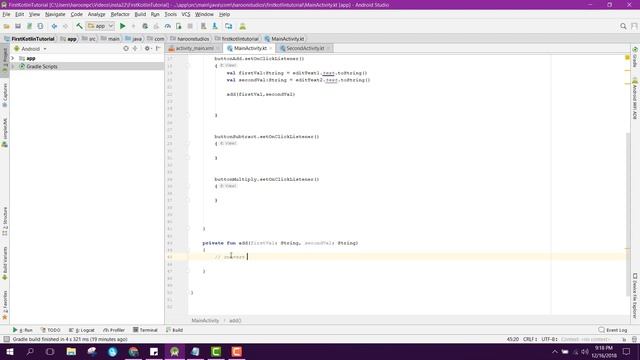640x360 pixels.
Task: Click the cursor position 45:20 indicator
Action: 513,339
